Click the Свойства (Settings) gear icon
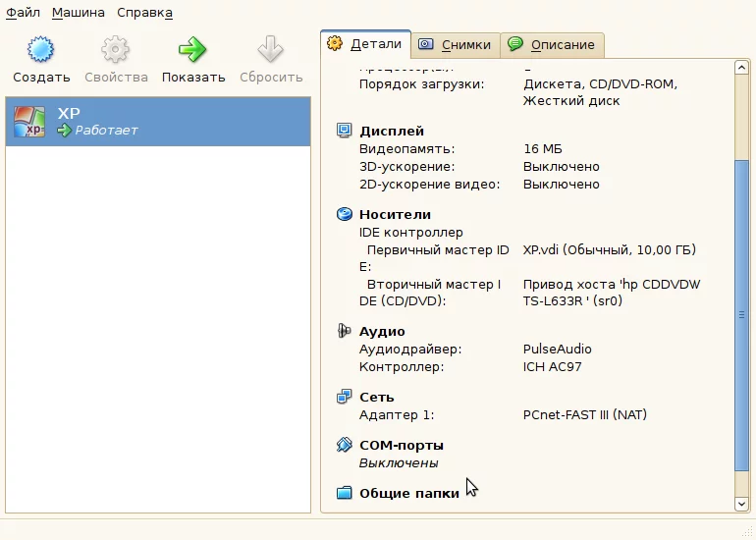The width and height of the screenshot is (756, 540). pos(116,50)
